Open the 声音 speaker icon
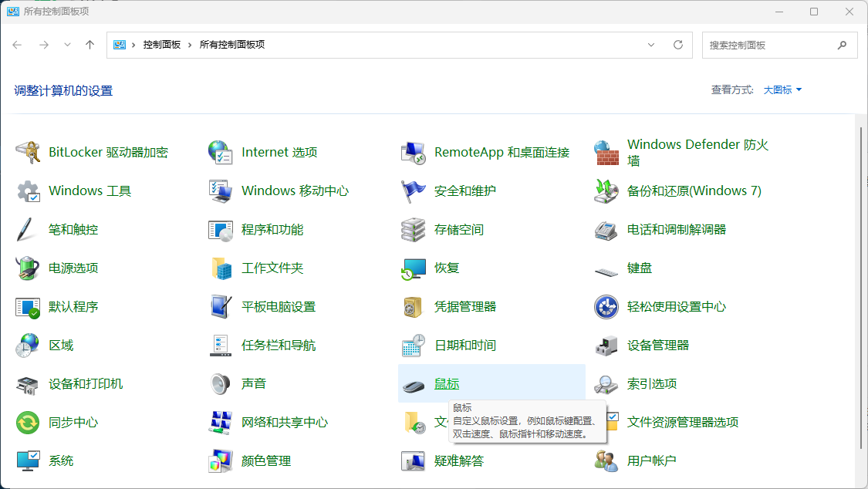This screenshot has width=868, height=489. point(221,384)
